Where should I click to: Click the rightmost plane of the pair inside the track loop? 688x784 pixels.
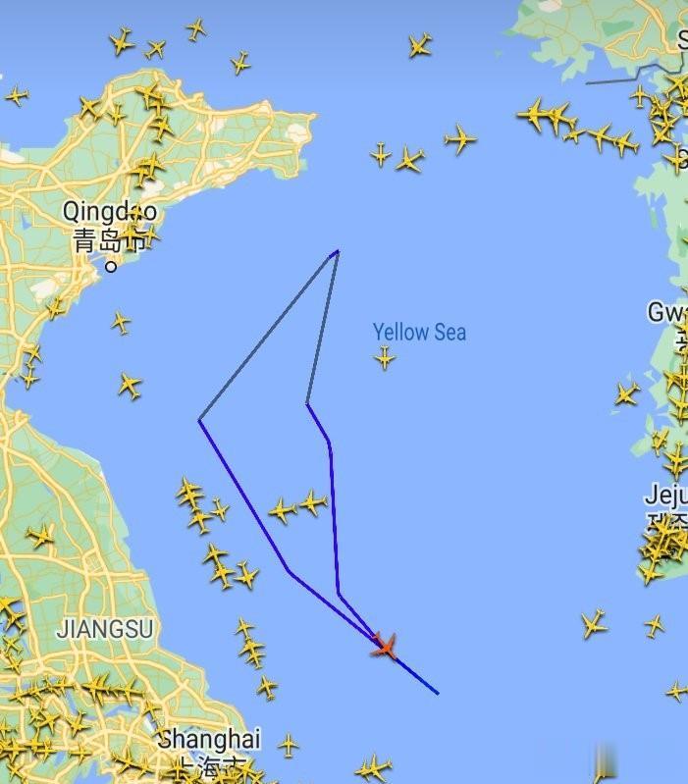tap(312, 501)
